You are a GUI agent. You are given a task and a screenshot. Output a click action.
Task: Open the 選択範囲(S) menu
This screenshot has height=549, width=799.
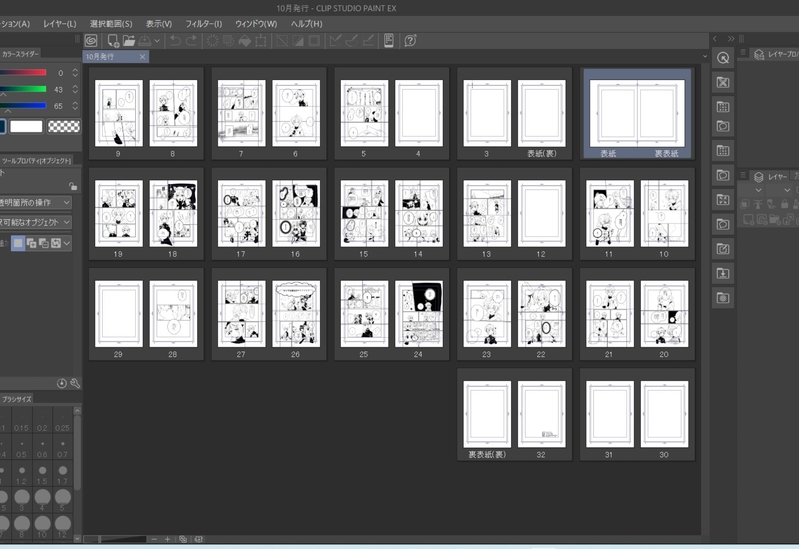pos(111,23)
